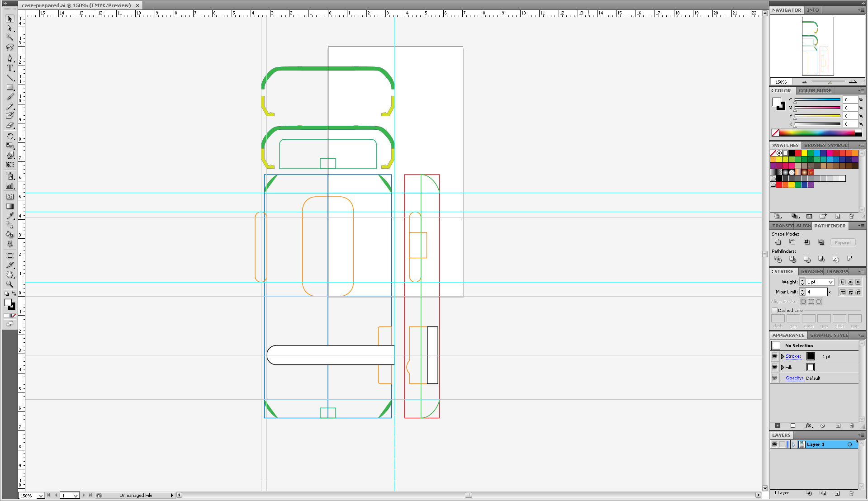Select the Rotate tool
Screen dimensions: 868x501
tap(10, 135)
